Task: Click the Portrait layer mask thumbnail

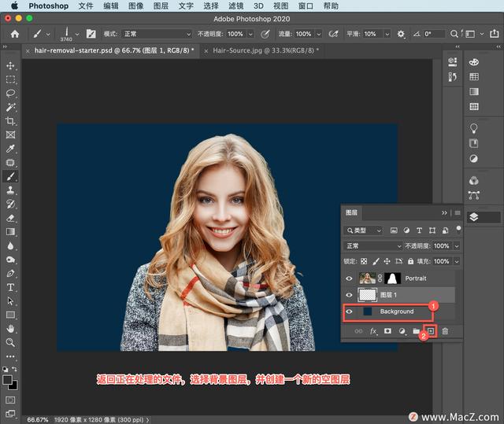Action: (391, 278)
